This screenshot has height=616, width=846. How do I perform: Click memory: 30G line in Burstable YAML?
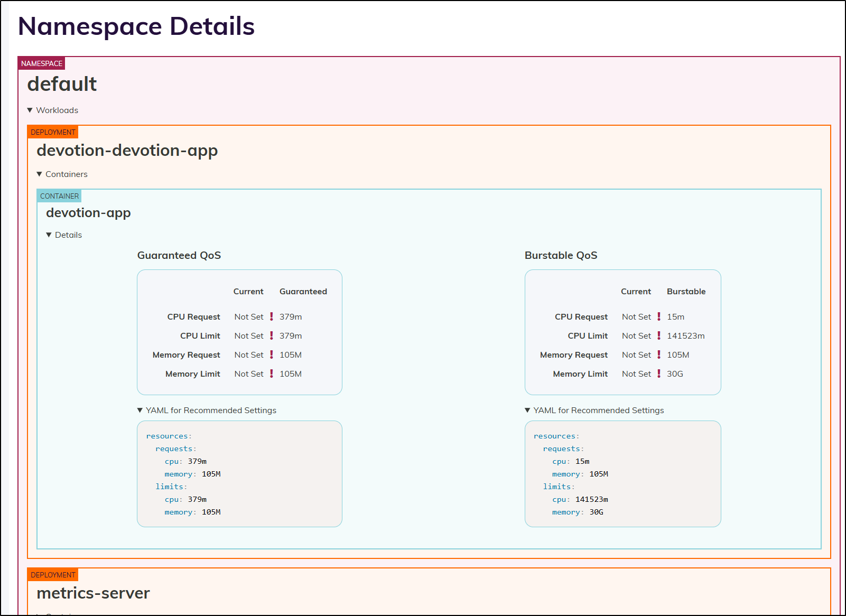(x=578, y=512)
